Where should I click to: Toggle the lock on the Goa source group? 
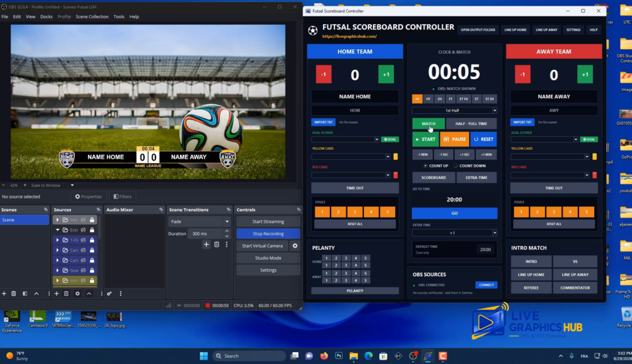click(92, 270)
